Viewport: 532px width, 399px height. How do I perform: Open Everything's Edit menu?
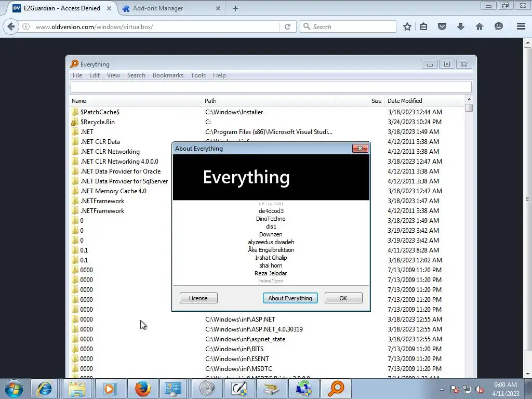[x=95, y=75]
